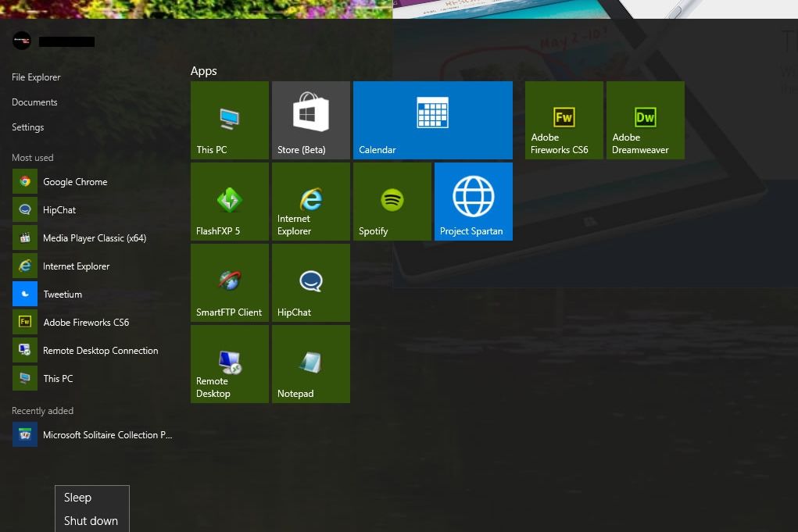
Task: Click the Tweetium text label
Action: 63,295
